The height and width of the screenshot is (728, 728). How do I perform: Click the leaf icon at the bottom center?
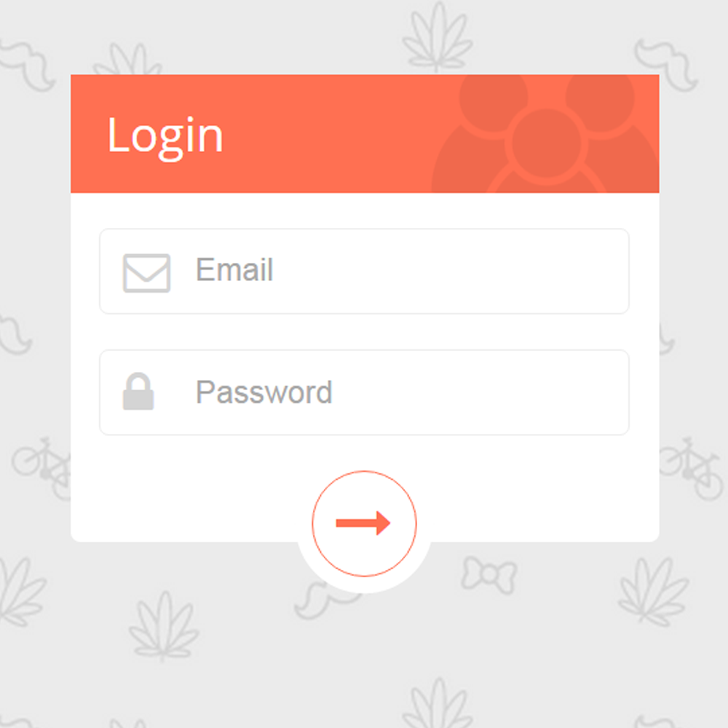coord(437,703)
